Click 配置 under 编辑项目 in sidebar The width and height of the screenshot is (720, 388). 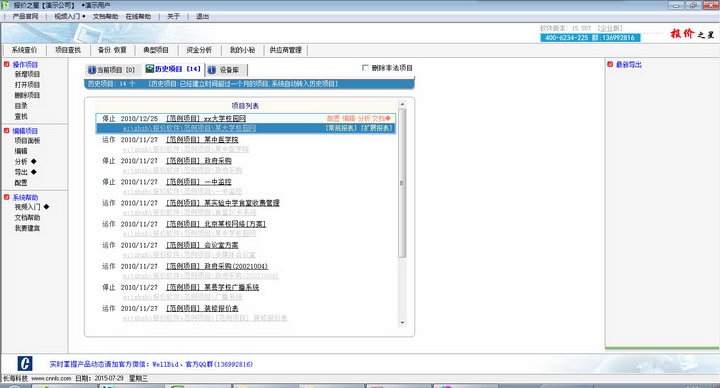pos(21,183)
